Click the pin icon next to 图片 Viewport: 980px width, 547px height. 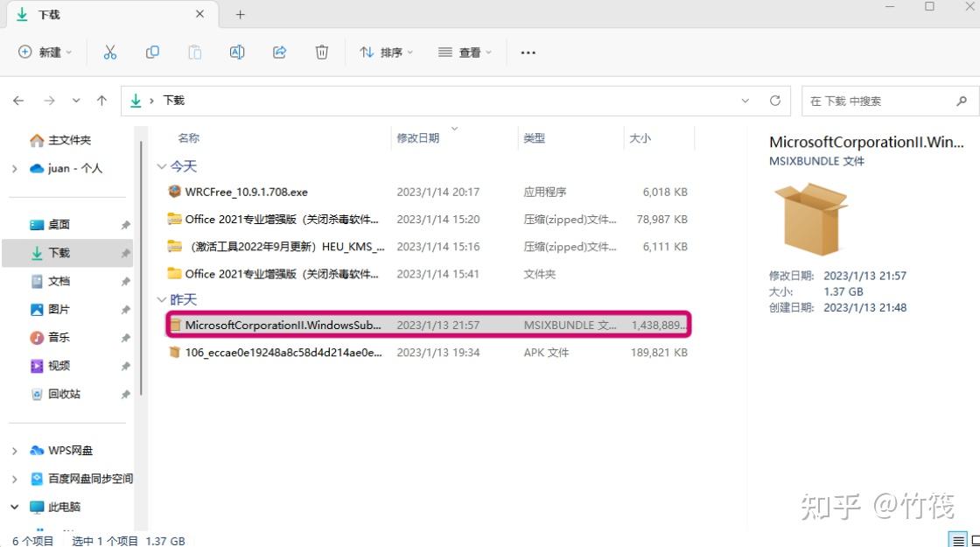pos(125,310)
